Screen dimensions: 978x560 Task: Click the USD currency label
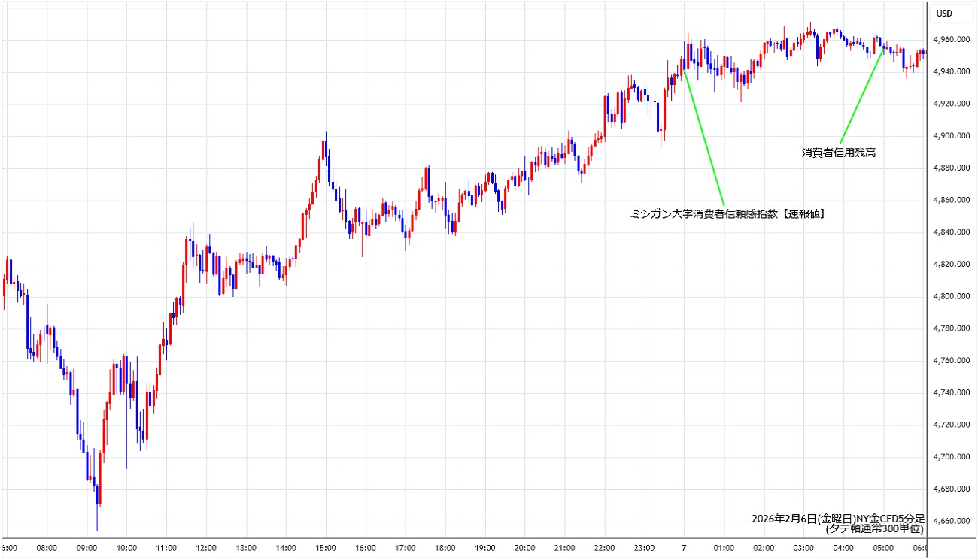coord(943,14)
